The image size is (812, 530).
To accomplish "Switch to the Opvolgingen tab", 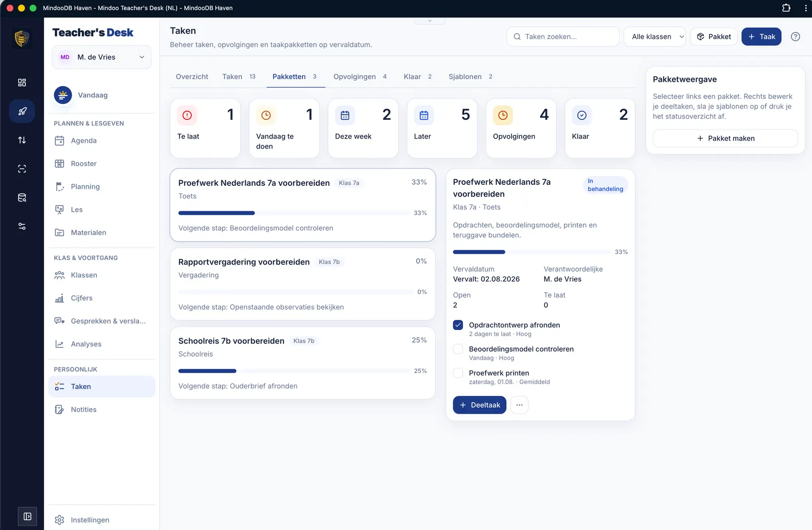I will click(360, 77).
